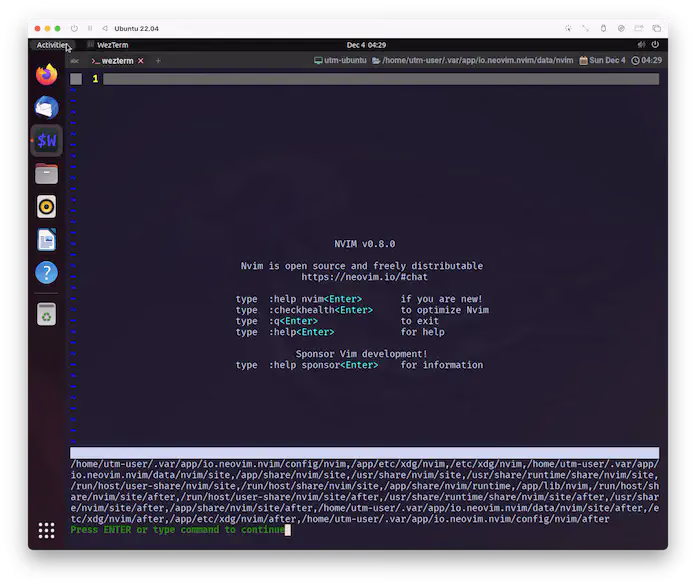Open Firefox from the Ubuntu dock
This screenshot has width=696, height=587.
tap(47, 75)
